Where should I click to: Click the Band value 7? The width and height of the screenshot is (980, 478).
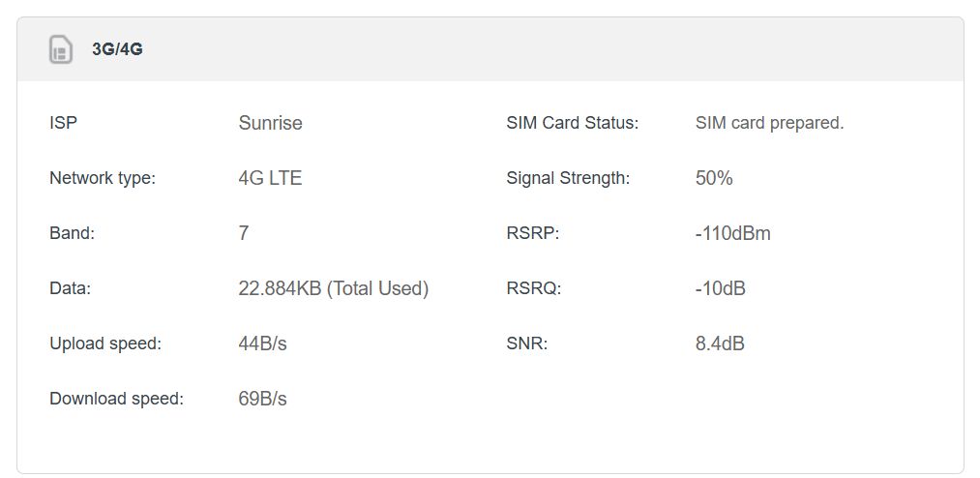[x=244, y=233]
